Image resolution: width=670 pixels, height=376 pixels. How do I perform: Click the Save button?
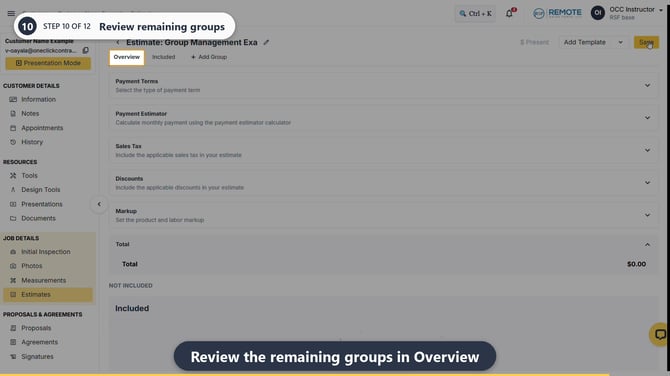click(646, 42)
